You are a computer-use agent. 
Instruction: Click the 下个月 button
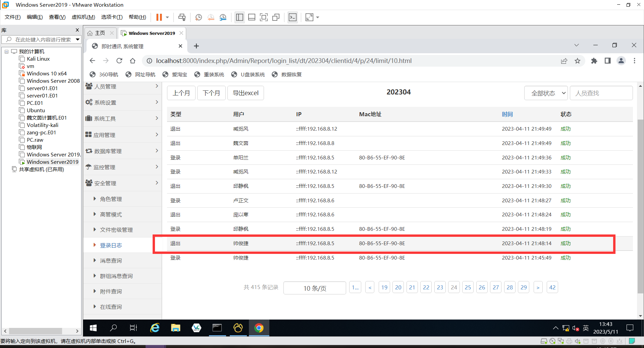point(212,93)
